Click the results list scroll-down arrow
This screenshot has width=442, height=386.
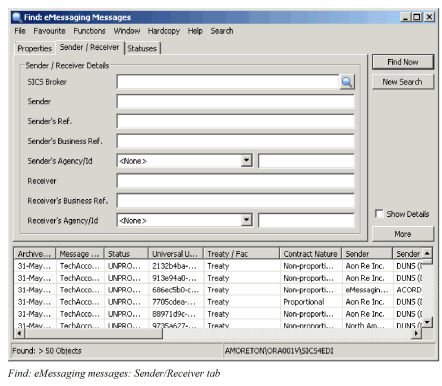[427, 322]
